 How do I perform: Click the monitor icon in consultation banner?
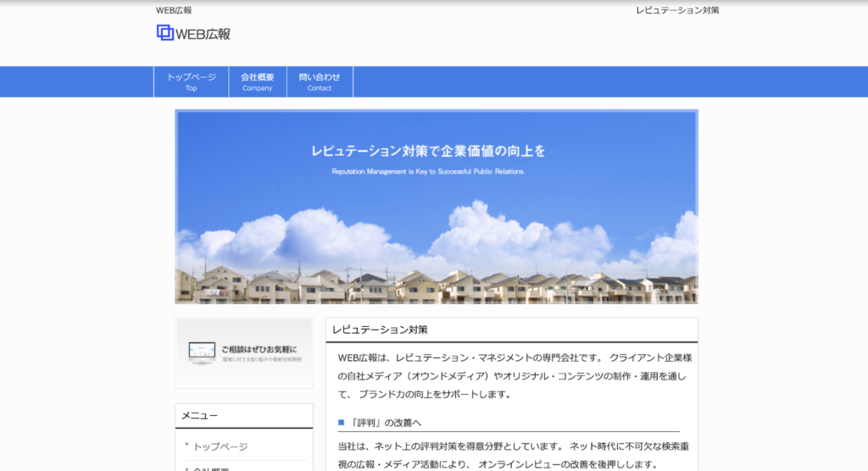[x=202, y=353]
